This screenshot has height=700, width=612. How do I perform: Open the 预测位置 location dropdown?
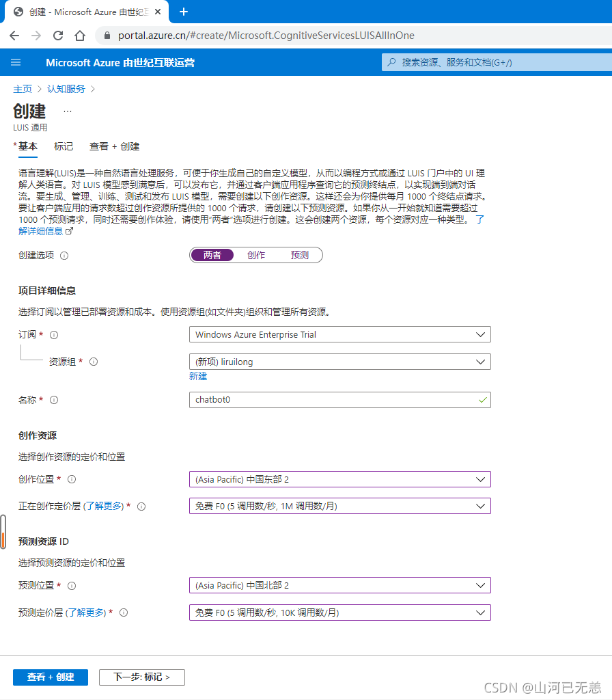(x=340, y=585)
